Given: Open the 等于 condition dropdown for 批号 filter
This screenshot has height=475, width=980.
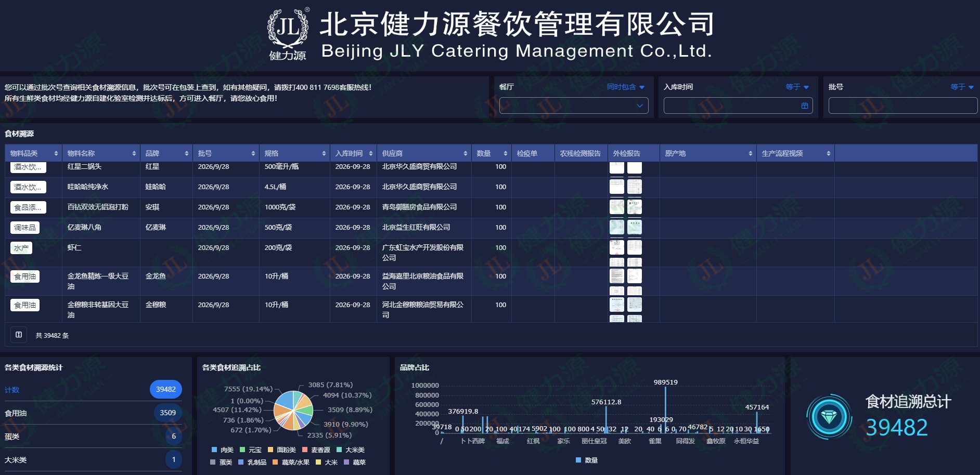Looking at the screenshot, I should pos(962,87).
